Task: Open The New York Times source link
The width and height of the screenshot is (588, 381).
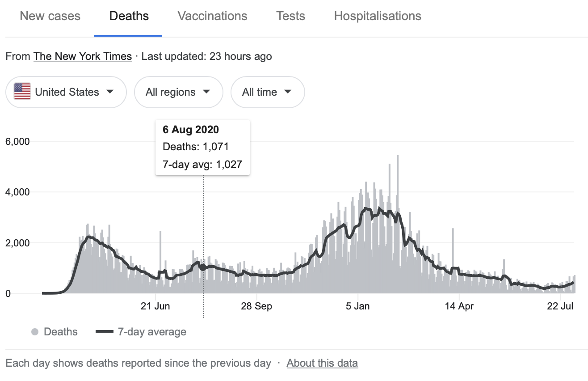Action: 83,56
